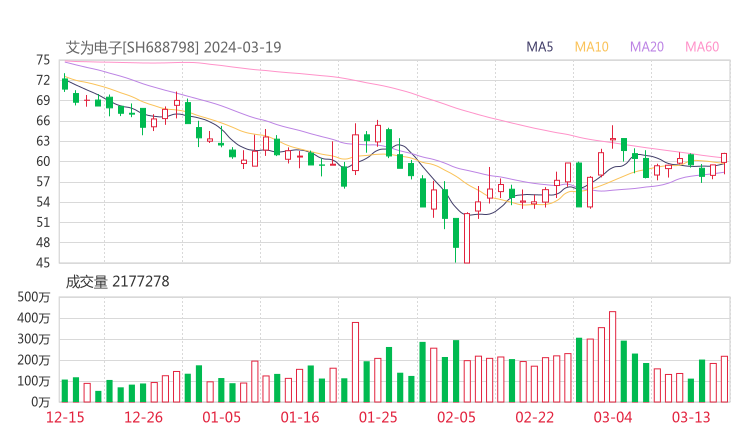Click the 01-25 date label
Image resolution: width=740 pixels, height=440 pixels.
coord(378,418)
